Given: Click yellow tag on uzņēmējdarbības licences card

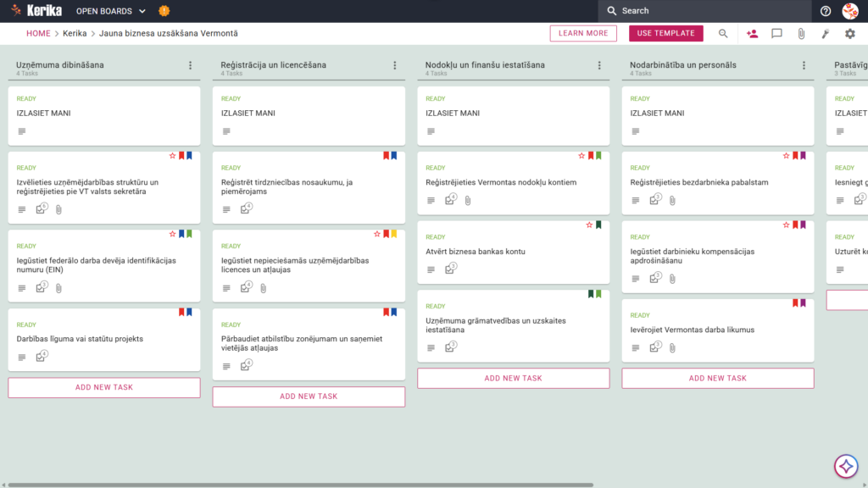Looking at the screenshot, I should 394,234.
